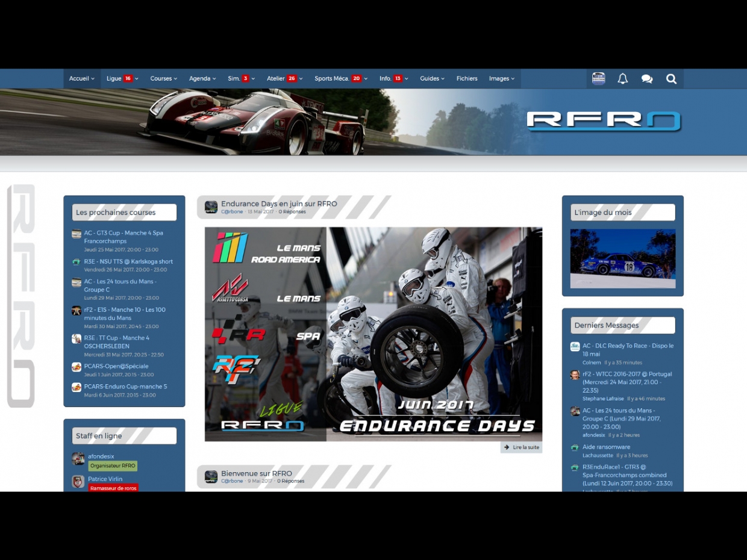Click the Lire la suite button
This screenshot has width=747, height=560.
tap(522, 447)
